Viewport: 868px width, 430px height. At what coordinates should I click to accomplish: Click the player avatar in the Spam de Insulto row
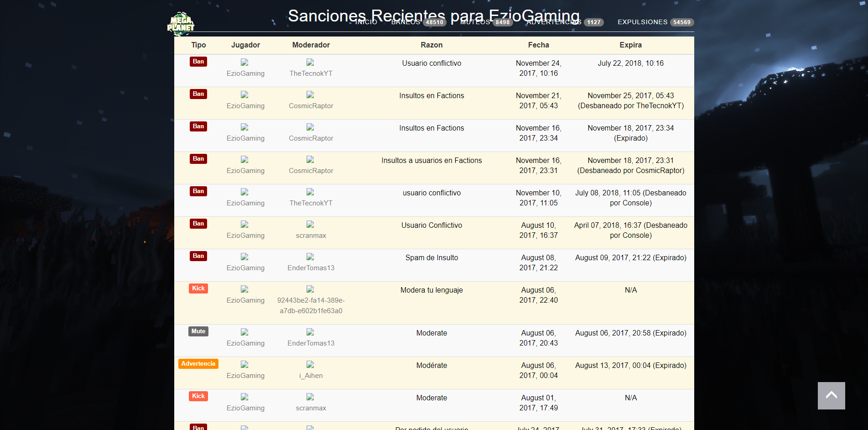click(x=244, y=257)
